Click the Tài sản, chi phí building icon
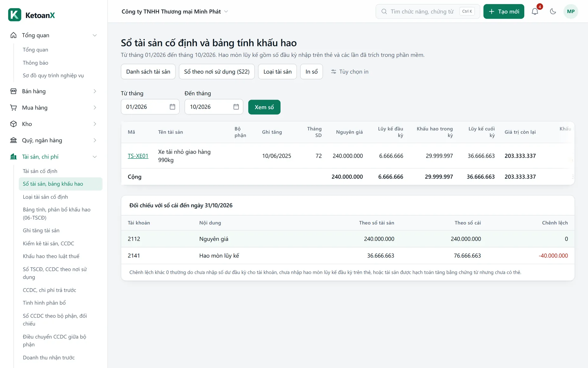The image size is (588, 368). tap(13, 157)
